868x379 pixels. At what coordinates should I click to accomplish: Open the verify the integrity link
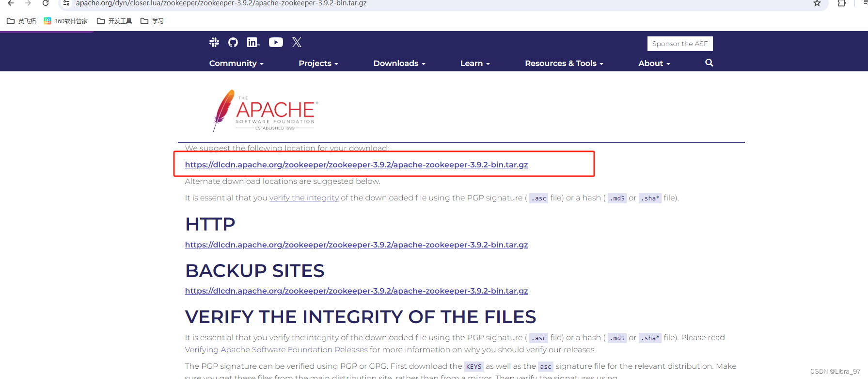(304, 198)
